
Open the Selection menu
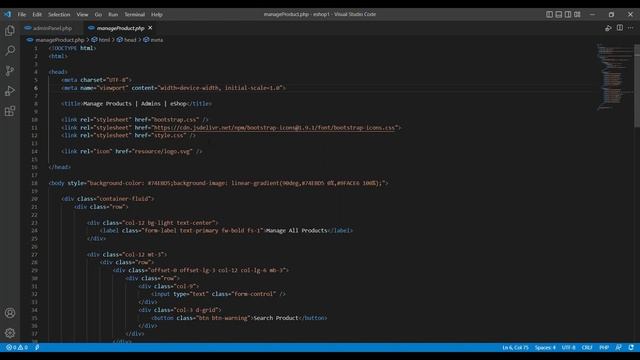click(x=59, y=14)
